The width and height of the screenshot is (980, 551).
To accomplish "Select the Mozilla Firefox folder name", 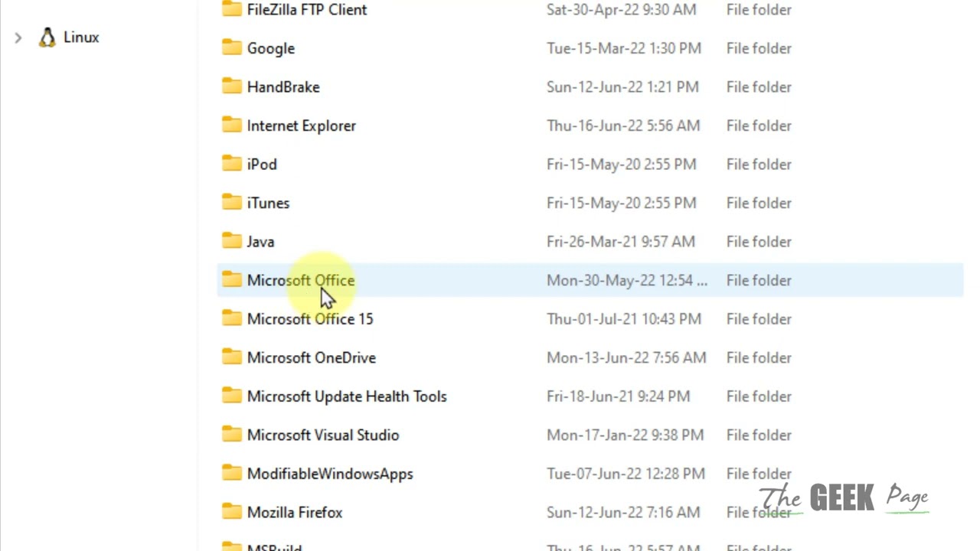I will click(295, 512).
